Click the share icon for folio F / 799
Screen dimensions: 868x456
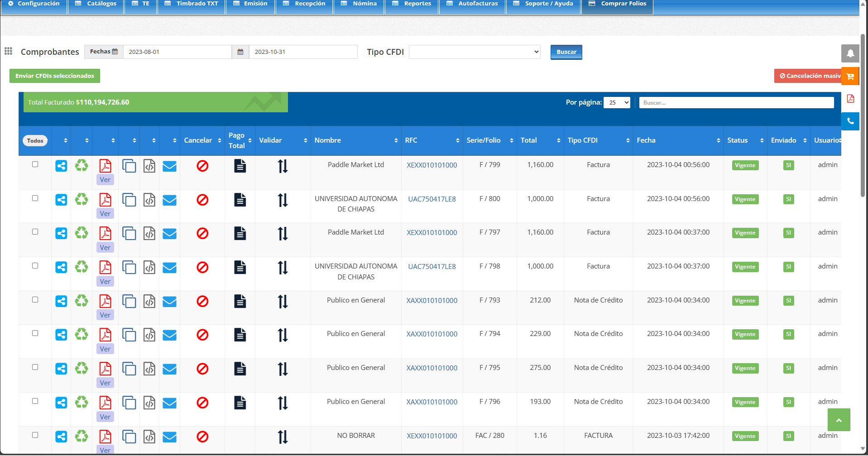[61, 166]
